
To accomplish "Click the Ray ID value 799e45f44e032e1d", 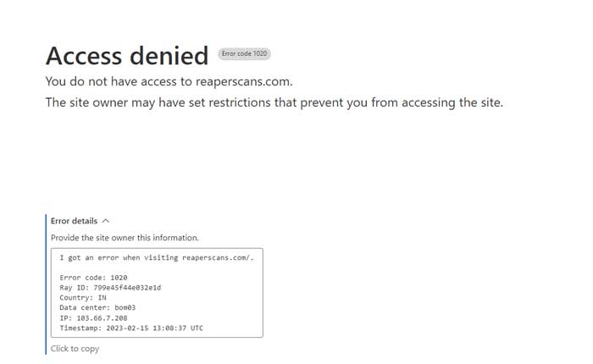I will click(x=127, y=288).
